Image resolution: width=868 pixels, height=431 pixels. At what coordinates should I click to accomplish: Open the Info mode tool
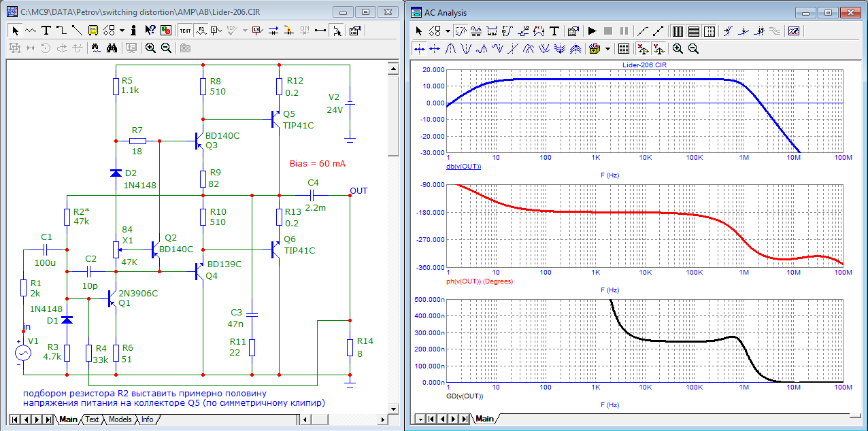133,30
